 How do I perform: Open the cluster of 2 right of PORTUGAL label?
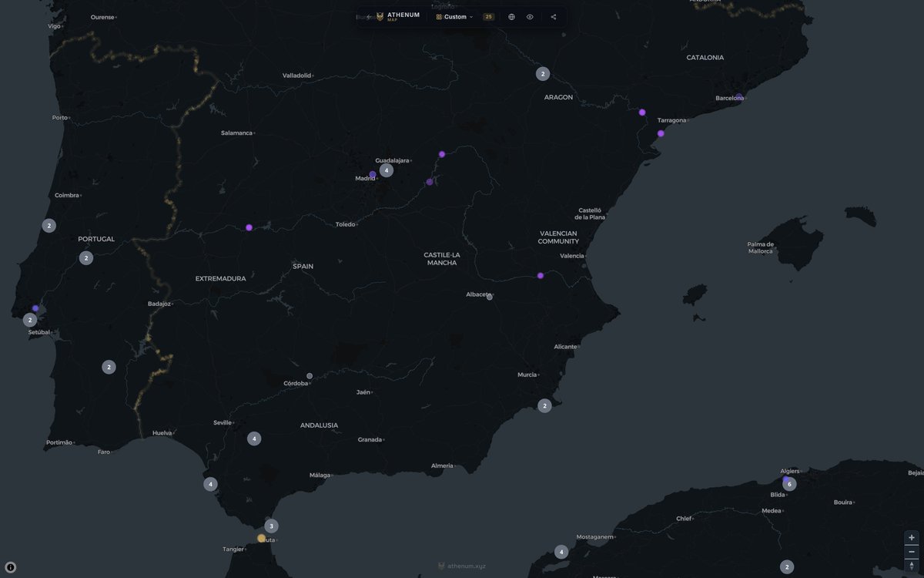click(x=86, y=258)
